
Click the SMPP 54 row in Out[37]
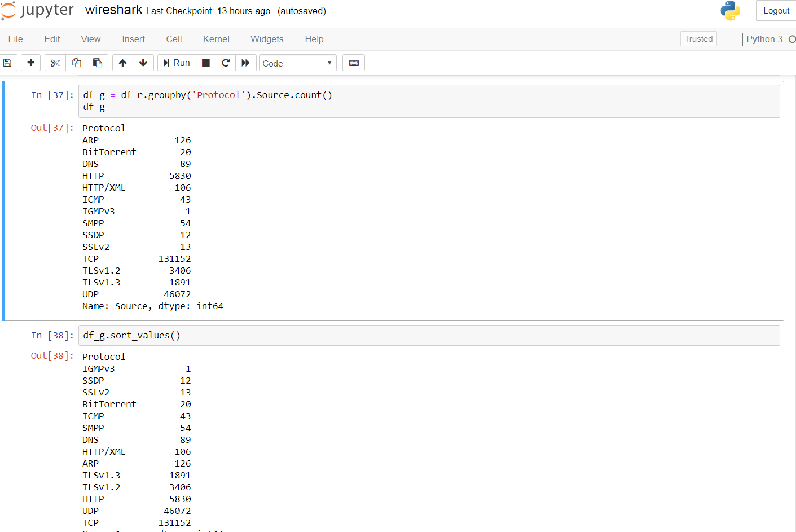pyautogui.click(x=137, y=223)
